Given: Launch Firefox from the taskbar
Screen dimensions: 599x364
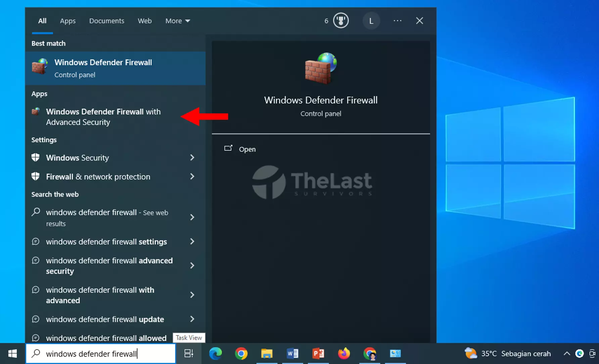Looking at the screenshot, I should click(344, 354).
